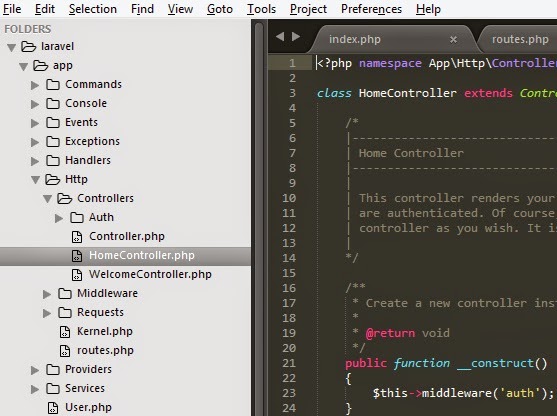Click the app folder icon
The height and width of the screenshot is (416, 557).
40,65
